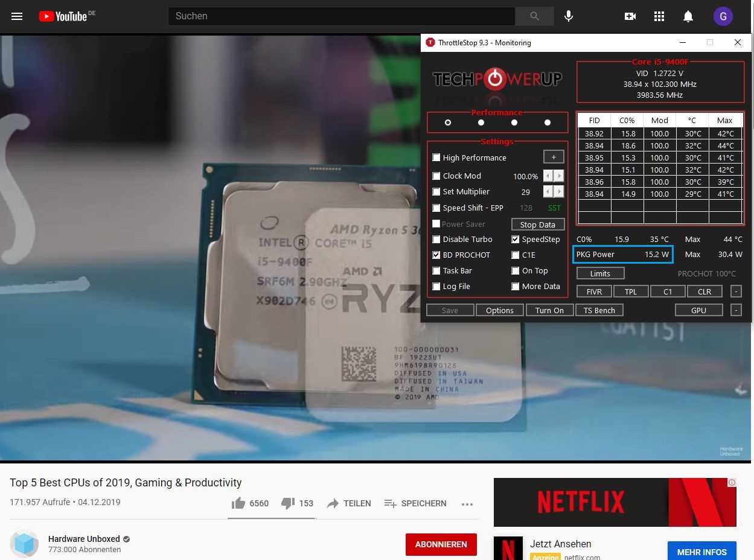Click the ThrottleStop title bar icon

(x=430, y=42)
